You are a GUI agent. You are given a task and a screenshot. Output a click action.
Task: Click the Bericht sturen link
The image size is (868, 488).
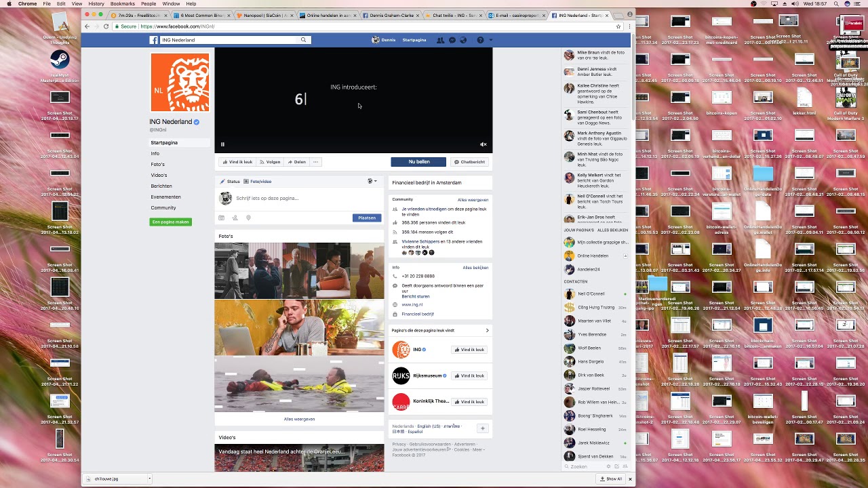(416, 296)
